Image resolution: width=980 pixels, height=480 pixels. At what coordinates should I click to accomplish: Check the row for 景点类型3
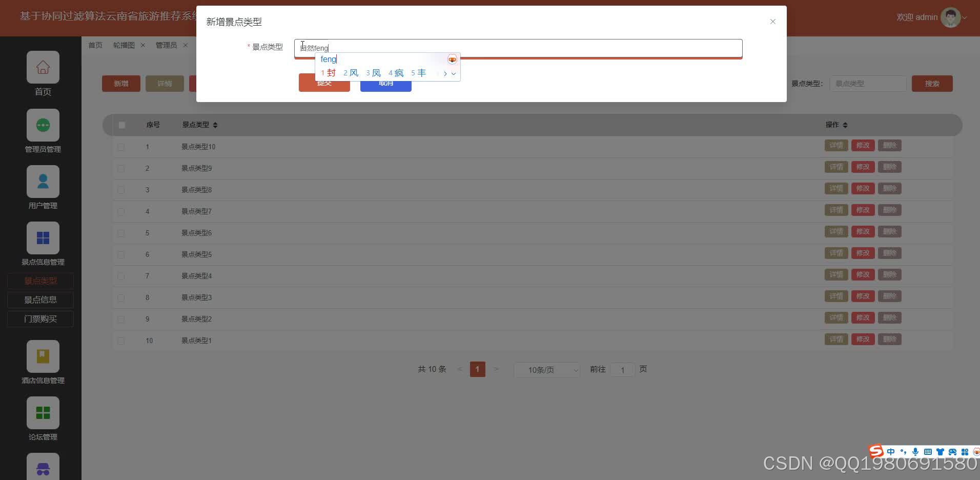tap(121, 298)
